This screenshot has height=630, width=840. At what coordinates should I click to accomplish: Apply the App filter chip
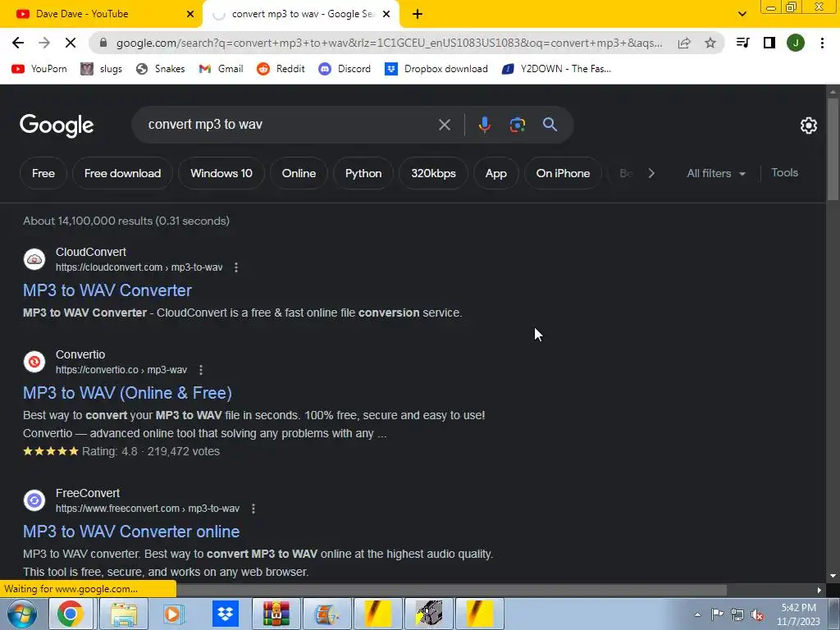(496, 173)
